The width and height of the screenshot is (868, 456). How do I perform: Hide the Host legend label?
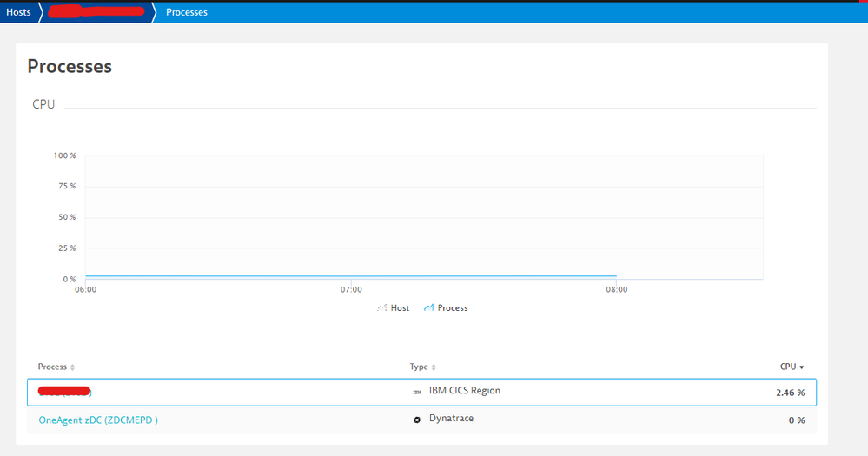(x=400, y=308)
